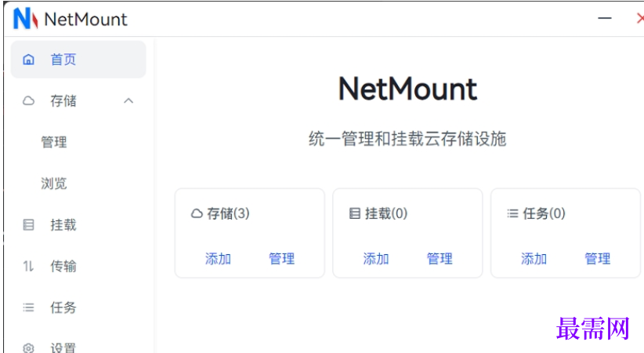The height and width of the screenshot is (353, 644).
Task: Go to the 挂载 sidebar section
Action: tap(63, 224)
